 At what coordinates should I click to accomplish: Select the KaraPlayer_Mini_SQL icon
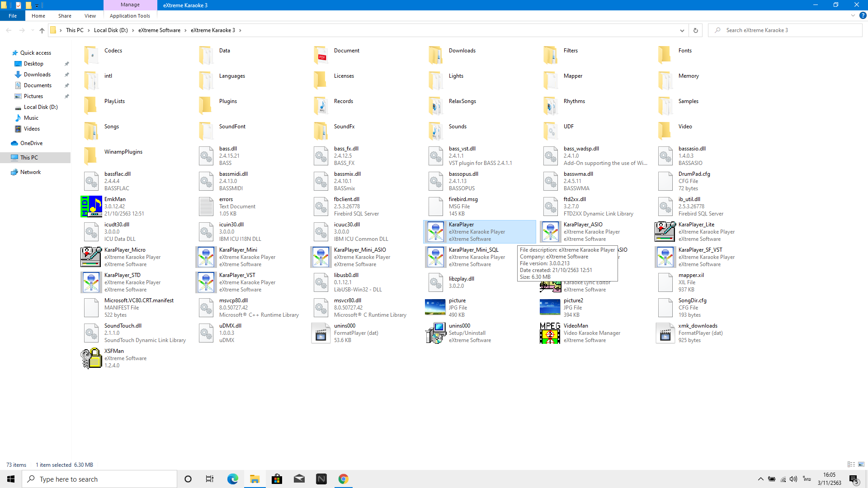[x=436, y=257]
